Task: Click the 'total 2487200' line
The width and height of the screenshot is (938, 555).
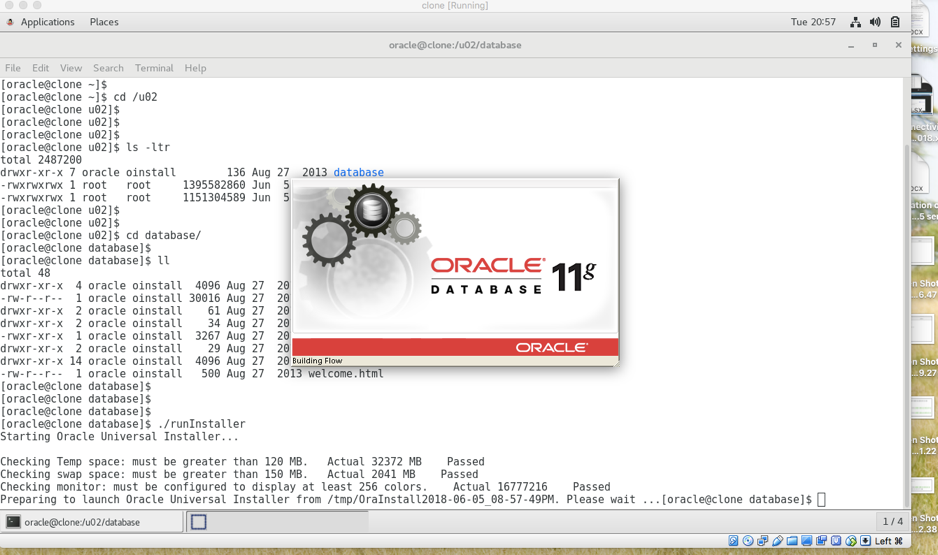Action: pyautogui.click(x=41, y=160)
